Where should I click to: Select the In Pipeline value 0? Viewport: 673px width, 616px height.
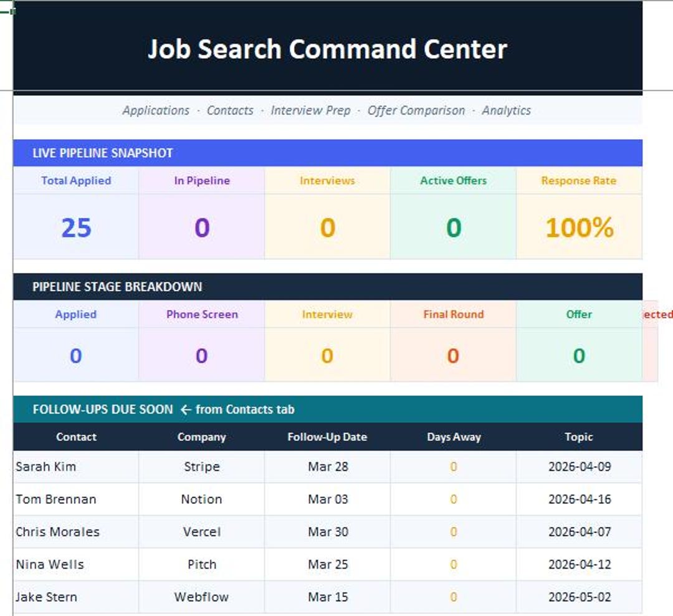click(x=202, y=227)
